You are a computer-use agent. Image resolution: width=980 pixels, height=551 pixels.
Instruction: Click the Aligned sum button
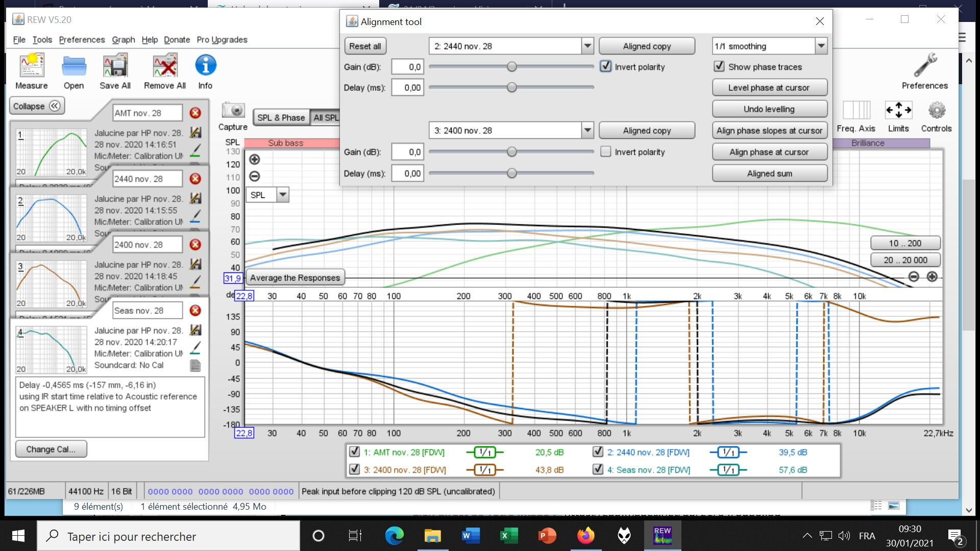click(769, 173)
